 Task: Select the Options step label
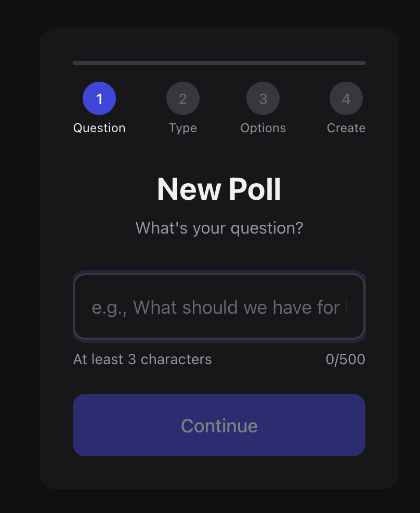click(x=263, y=127)
